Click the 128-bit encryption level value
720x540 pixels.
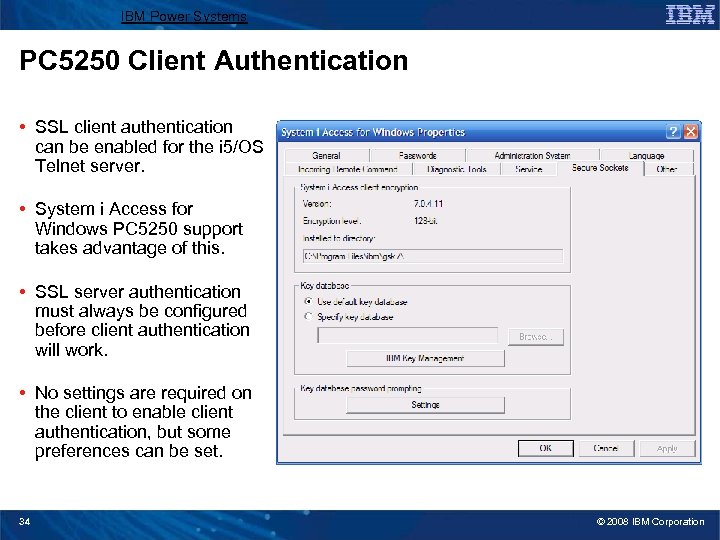(425, 221)
